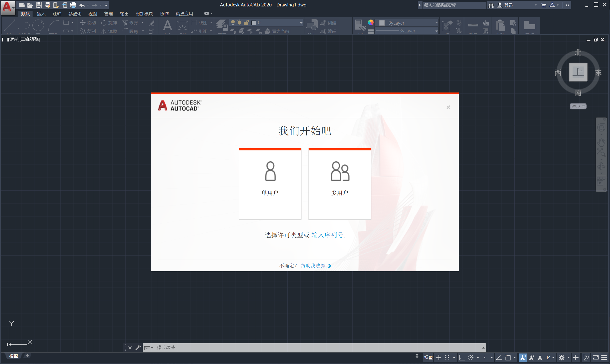This screenshot has height=364, width=610.
Task: Select the Circle tool in ribbon
Action: pos(38,25)
